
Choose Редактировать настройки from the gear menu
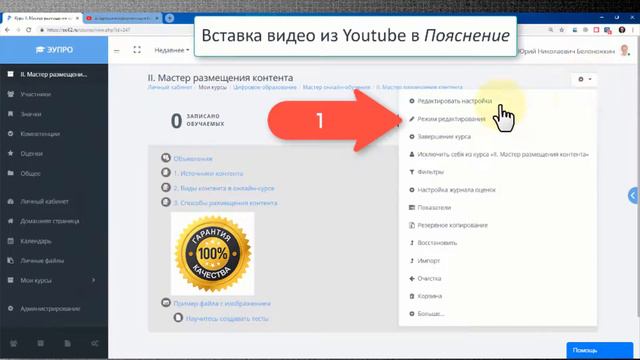coord(454,101)
